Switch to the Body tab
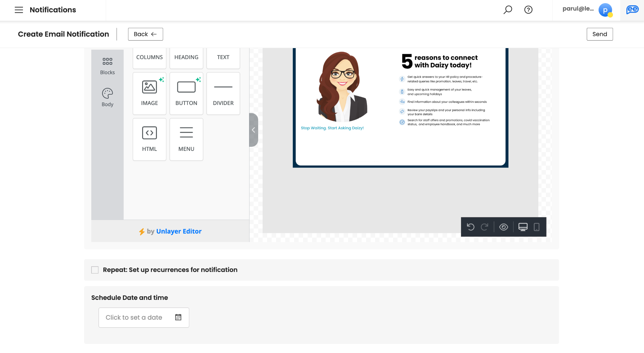The height and width of the screenshot is (353, 644). click(x=107, y=97)
